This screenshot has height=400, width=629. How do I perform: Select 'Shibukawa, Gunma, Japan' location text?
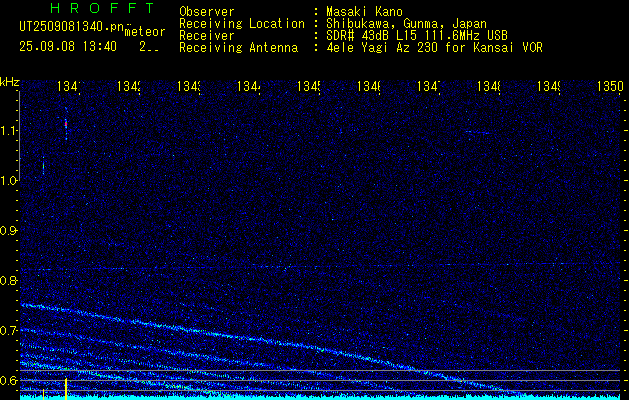coord(406,24)
